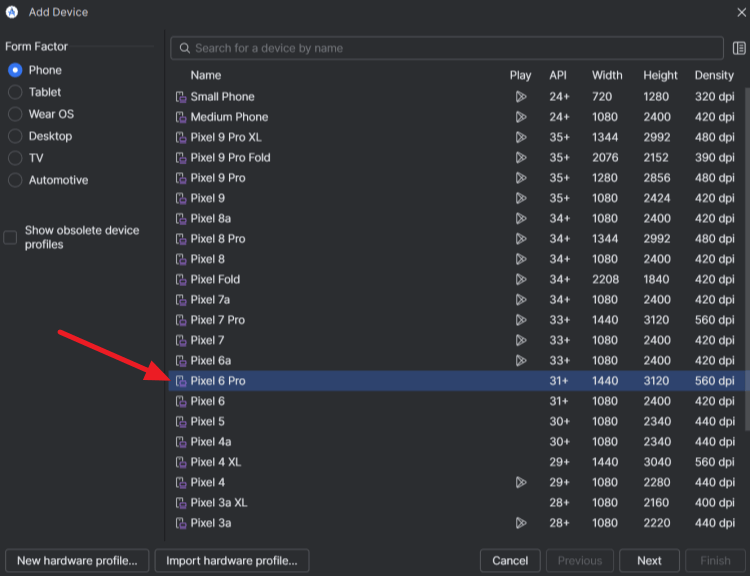Select the Tablet form factor
Screen dimensions: 750x576
(x=15, y=92)
